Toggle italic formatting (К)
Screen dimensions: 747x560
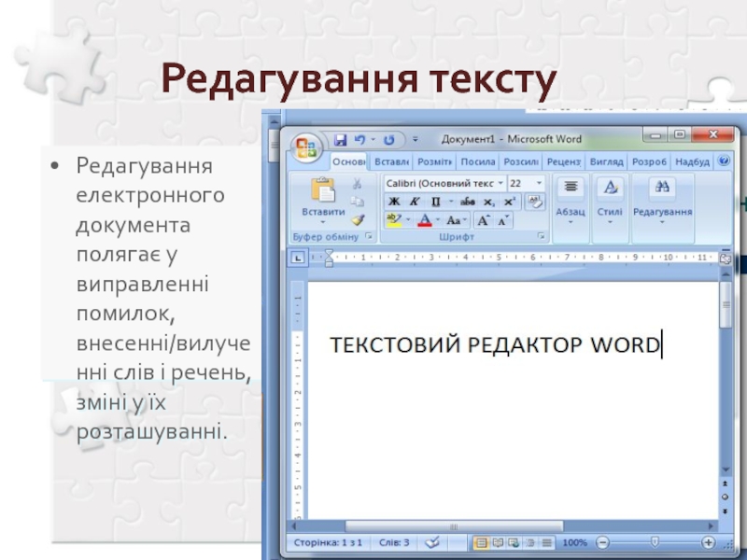click(x=414, y=202)
